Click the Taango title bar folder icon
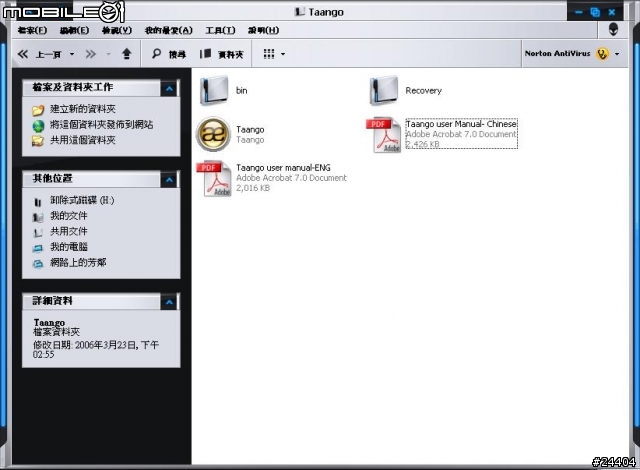Screen dimensions: 640x470 point(300,12)
